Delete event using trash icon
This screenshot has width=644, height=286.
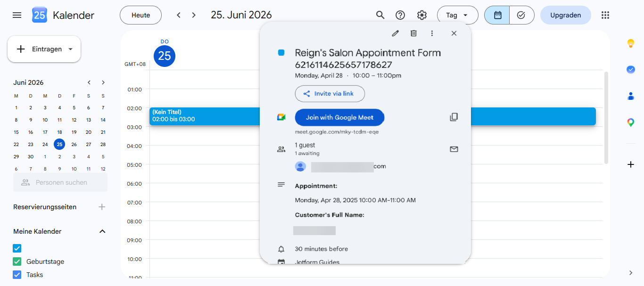coord(413,33)
